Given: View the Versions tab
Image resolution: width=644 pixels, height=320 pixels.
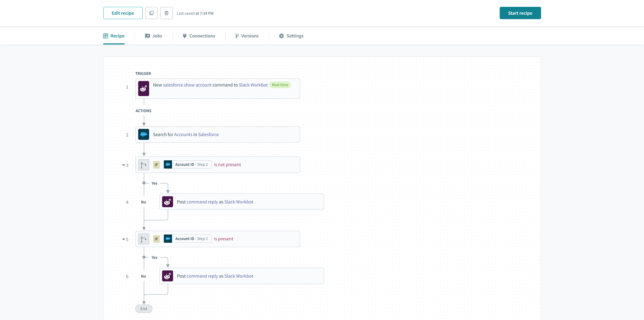Looking at the screenshot, I should tap(247, 36).
